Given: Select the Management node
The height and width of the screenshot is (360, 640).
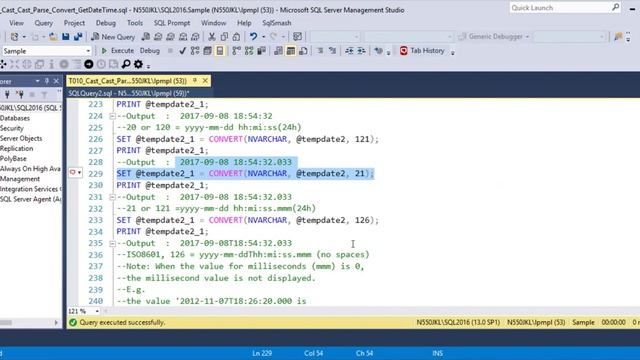Looking at the screenshot, I should [20, 179].
